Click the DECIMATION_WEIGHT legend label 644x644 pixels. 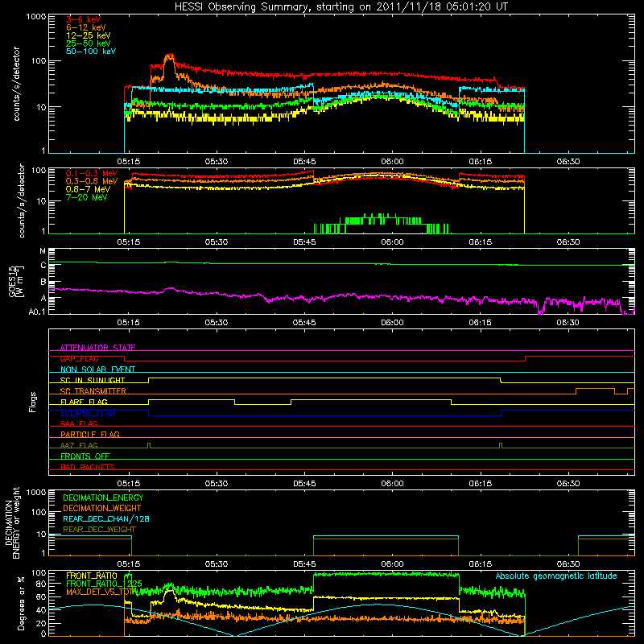102,508
